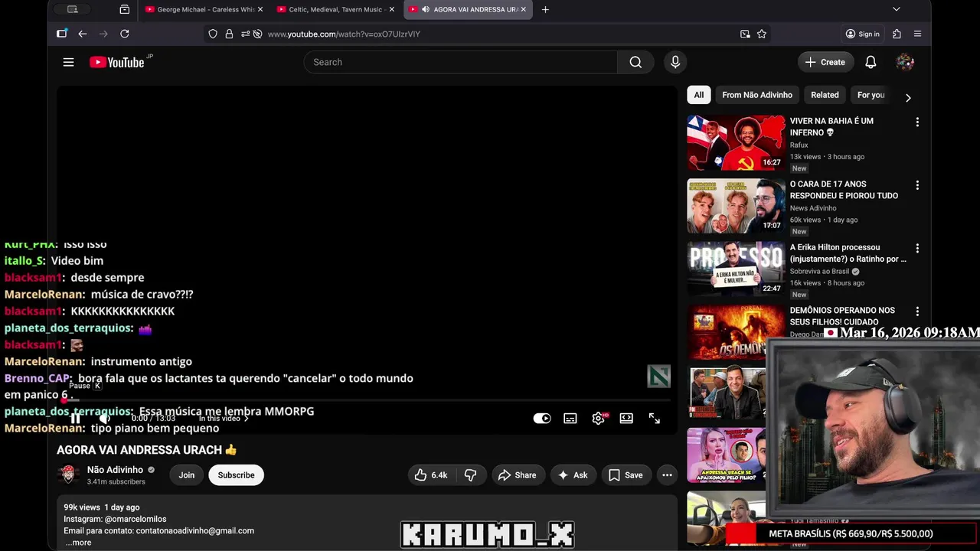
Task: Open the browser sidebar toggle
Action: click(x=62, y=34)
